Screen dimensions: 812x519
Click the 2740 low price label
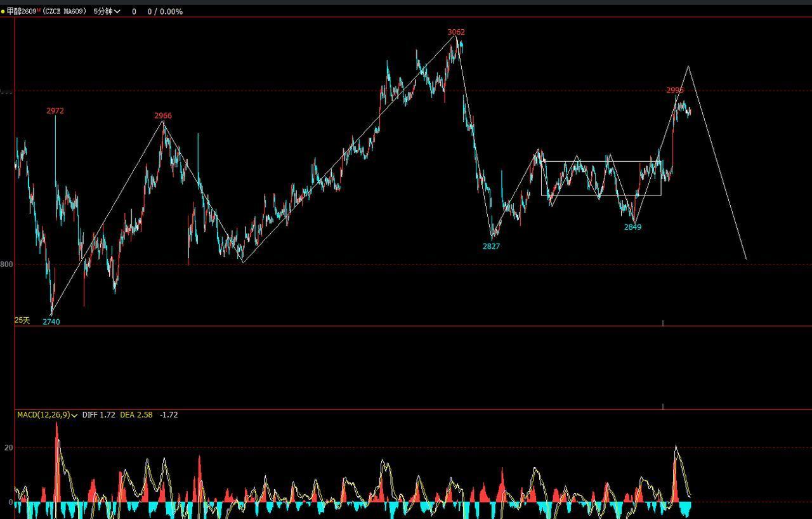[51, 322]
